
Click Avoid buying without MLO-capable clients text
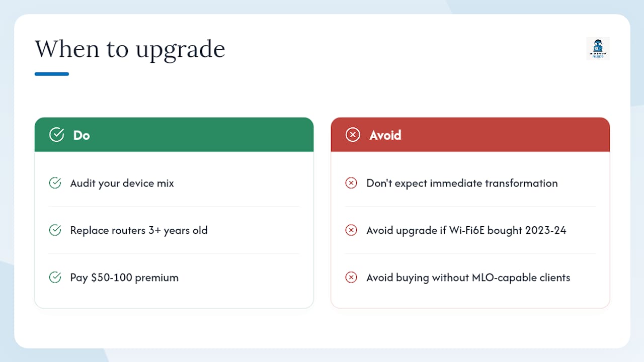(x=468, y=278)
